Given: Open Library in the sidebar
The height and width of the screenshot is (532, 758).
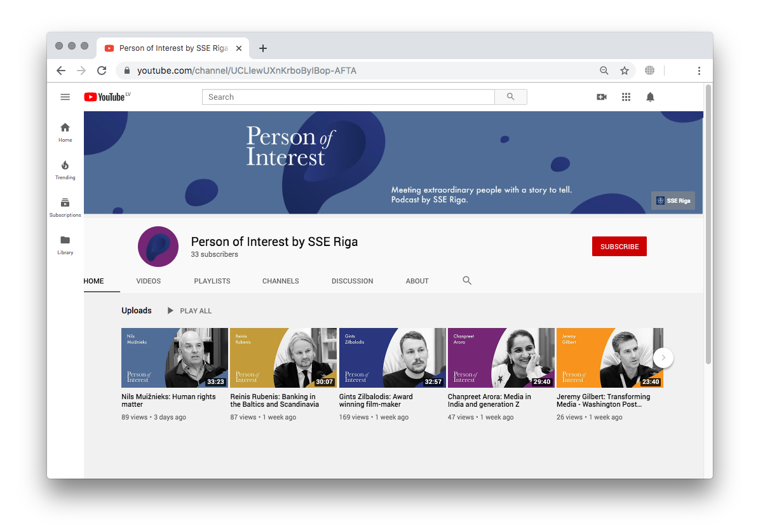Looking at the screenshot, I should tap(65, 245).
